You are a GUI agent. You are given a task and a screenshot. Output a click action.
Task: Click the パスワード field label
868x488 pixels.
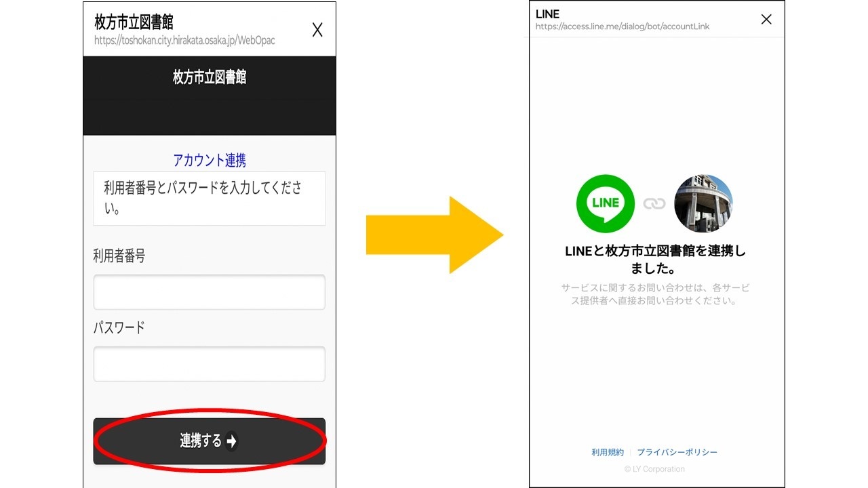(x=119, y=327)
